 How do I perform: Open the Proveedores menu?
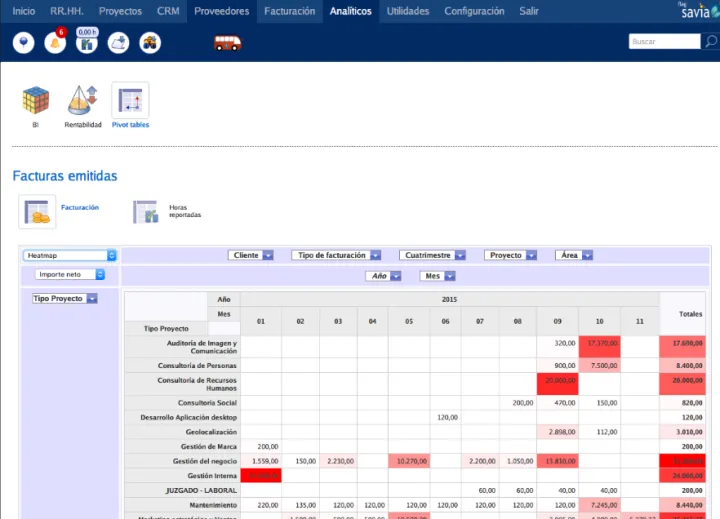tap(222, 11)
